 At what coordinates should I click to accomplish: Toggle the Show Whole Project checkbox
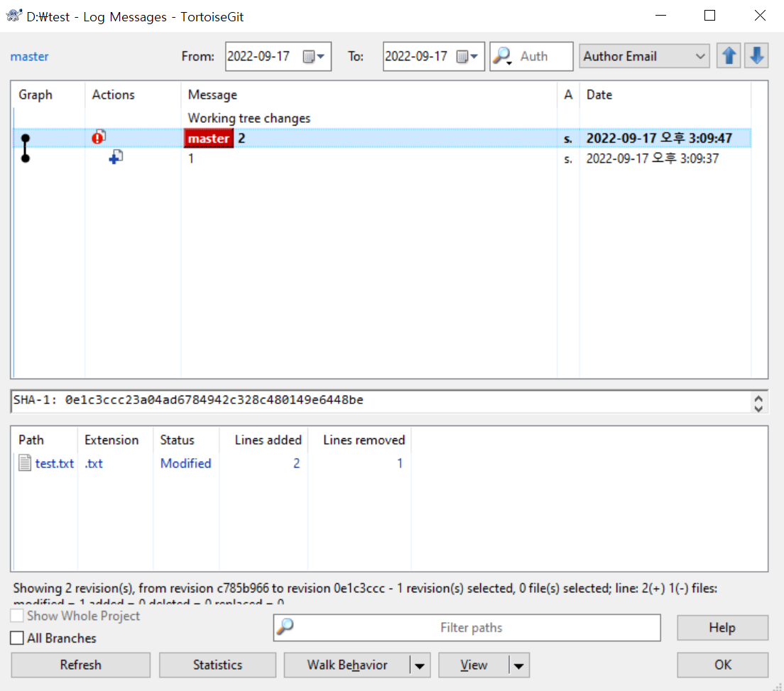click(17, 616)
